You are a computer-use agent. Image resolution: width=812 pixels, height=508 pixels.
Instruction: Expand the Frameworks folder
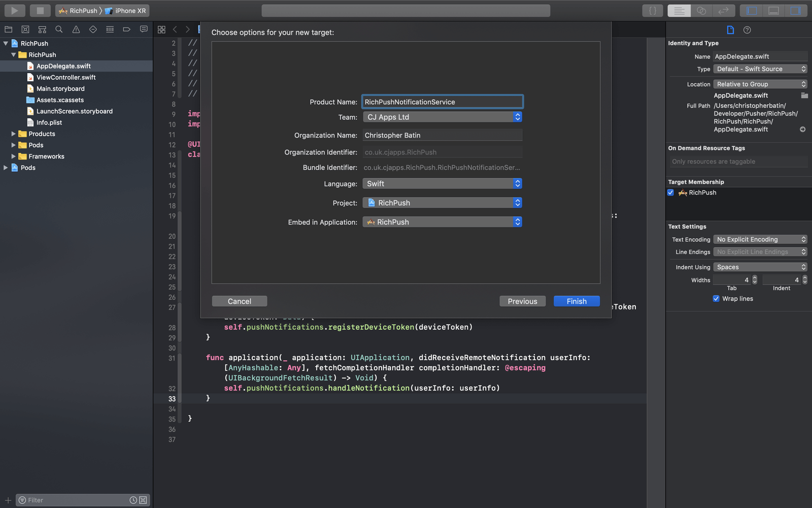[14, 156]
